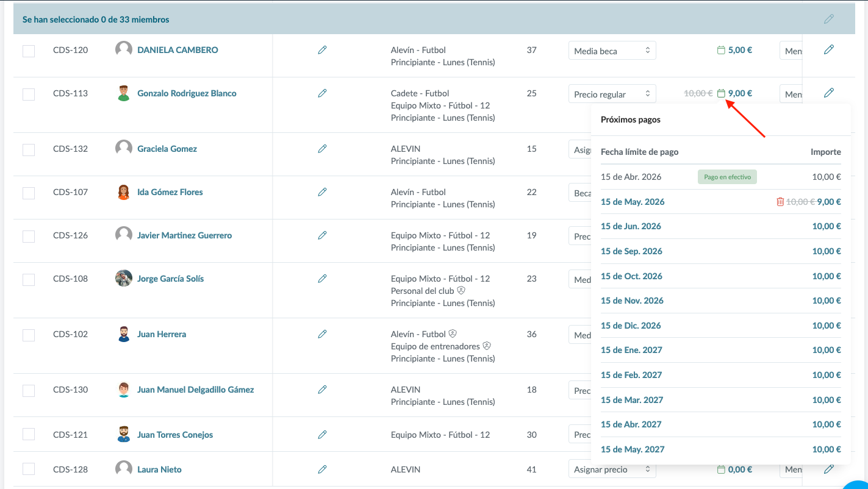Expand the Precio regular dropdown for Gonzalo
The height and width of the screenshot is (489, 868).
click(x=612, y=95)
